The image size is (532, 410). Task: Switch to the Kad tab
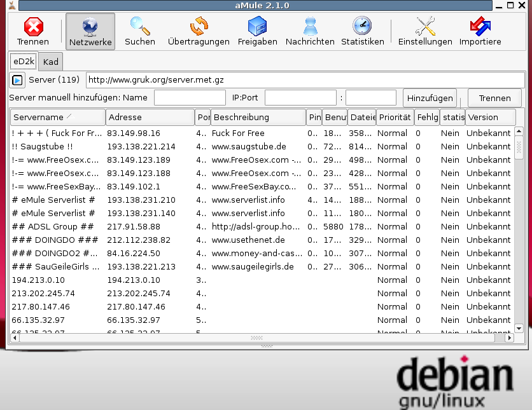pos(50,62)
